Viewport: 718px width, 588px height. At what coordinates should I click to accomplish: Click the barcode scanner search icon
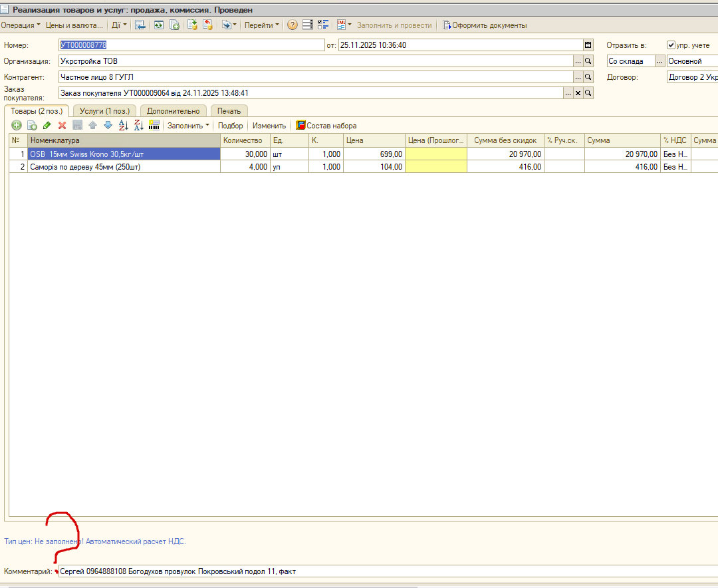pyautogui.click(x=154, y=126)
